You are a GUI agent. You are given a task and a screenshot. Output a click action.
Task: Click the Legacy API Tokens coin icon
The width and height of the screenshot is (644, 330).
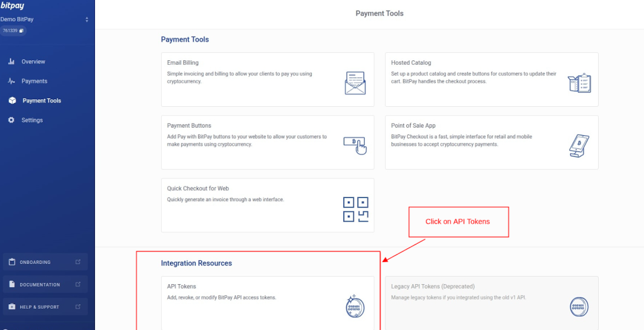[x=579, y=307]
